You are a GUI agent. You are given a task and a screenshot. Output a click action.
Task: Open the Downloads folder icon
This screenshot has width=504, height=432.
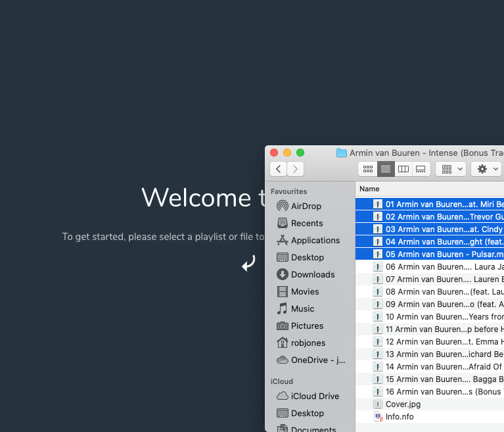click(x=283, y=274)
